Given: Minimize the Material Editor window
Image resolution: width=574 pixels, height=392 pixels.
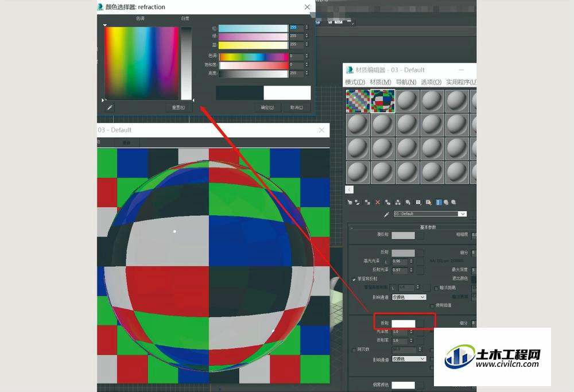Looking at the screenshot, I should (x=461, y=70).
